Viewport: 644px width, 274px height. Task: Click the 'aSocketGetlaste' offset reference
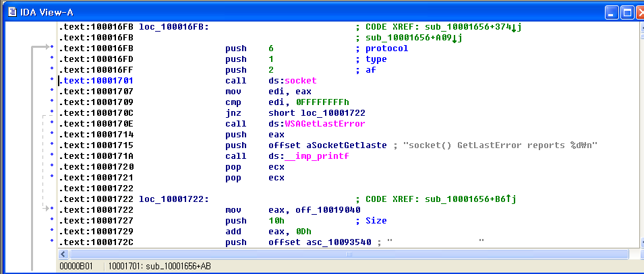346,145
